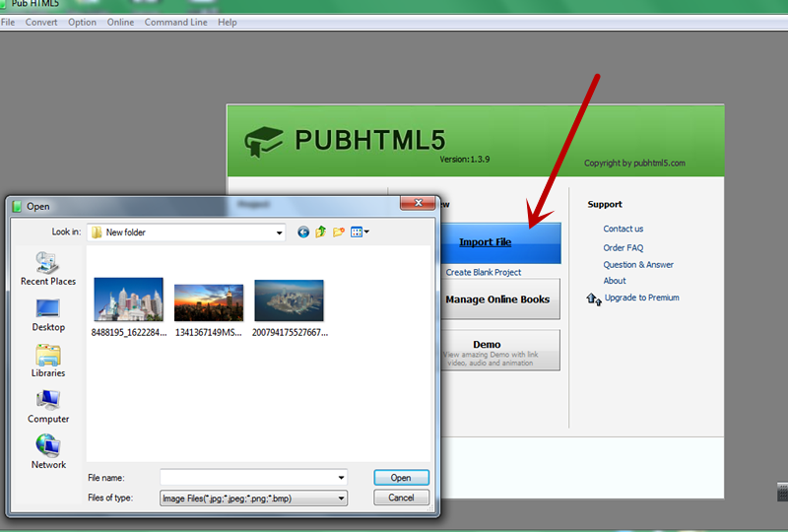Viewport: 788px width, 532px height.
Task: Click the Contact us link
Action: (x=624, y=229)
